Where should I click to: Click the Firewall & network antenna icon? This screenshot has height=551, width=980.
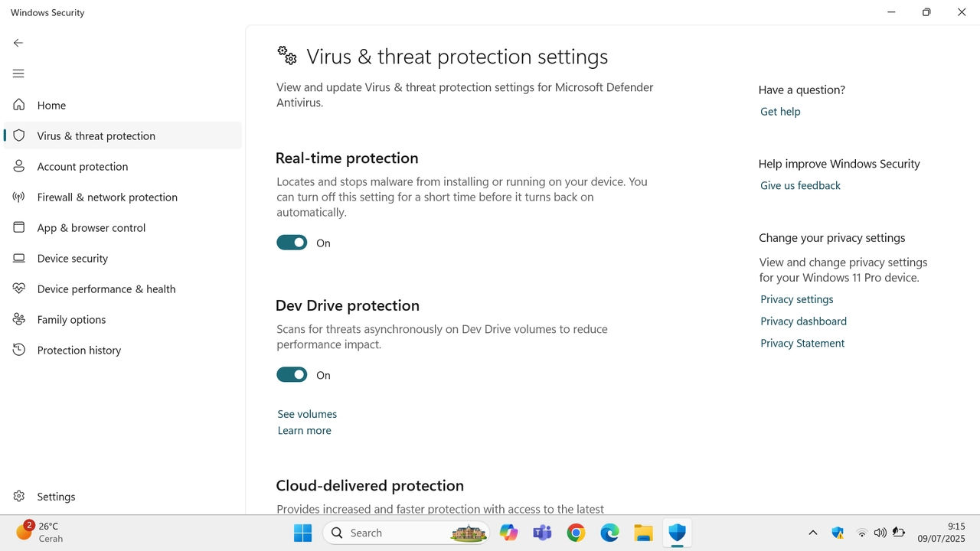19,197
